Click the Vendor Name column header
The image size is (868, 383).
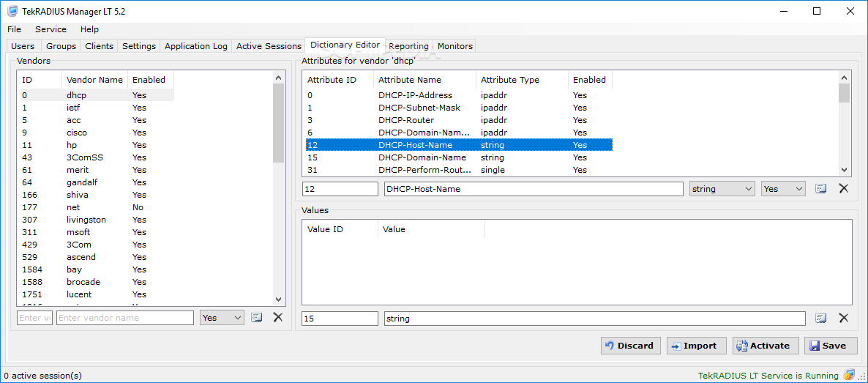click(x=94, y=80)
